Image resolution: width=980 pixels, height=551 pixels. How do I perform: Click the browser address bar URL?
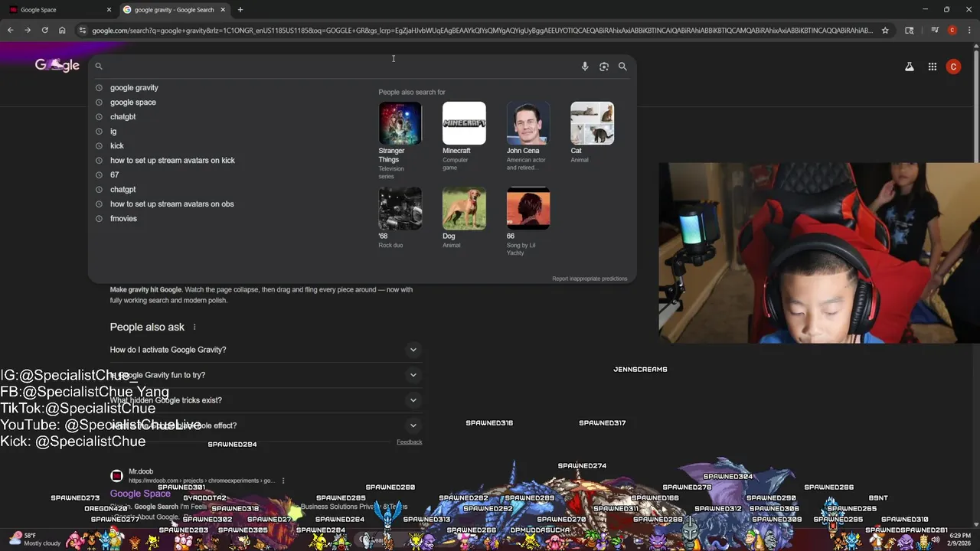pyautogui.click(x=482, y=31)
